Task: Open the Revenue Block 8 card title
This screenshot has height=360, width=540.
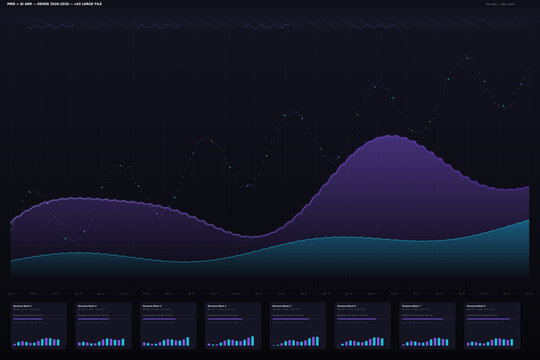Action: [x=476, y=306]
